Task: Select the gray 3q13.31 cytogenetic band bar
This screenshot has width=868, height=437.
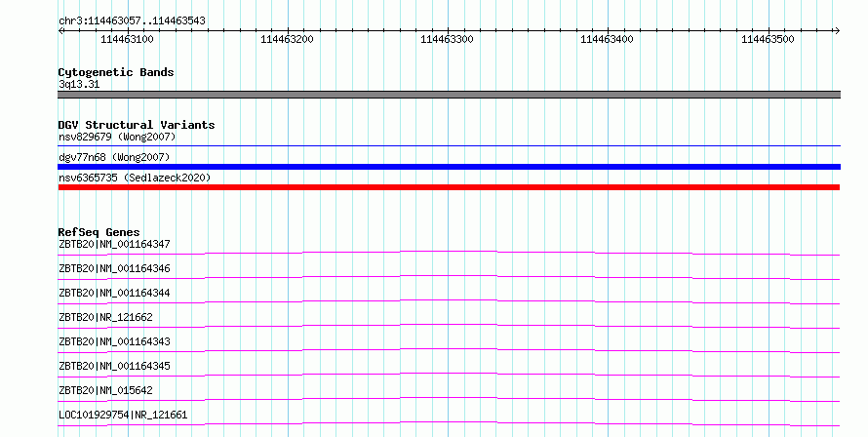Action: point(449,95)
